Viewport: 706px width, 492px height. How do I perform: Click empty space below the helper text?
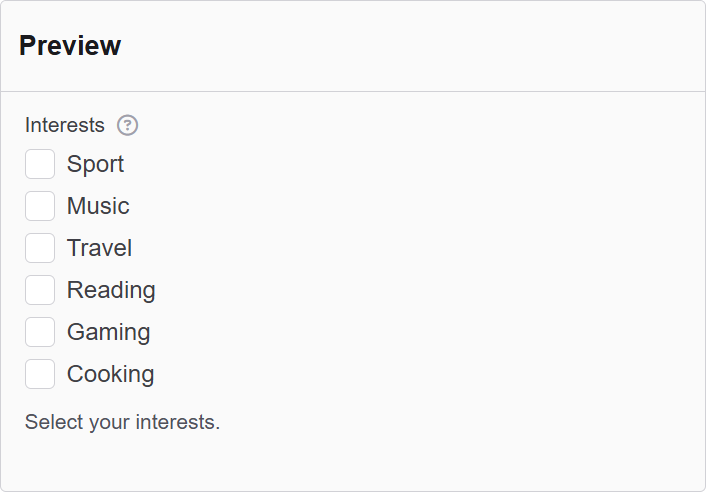click(x=353, y=460)
